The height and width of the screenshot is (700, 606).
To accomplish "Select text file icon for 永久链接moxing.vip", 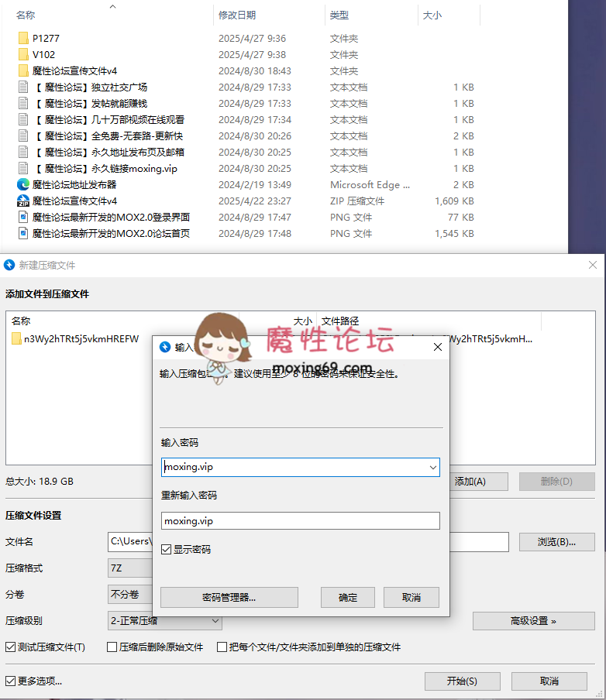I will 23,169.
